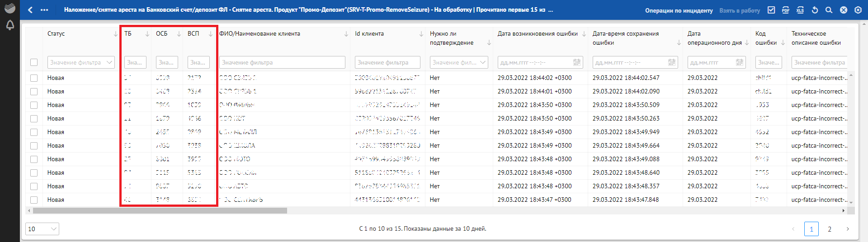Viewport: 868px width, 242px height.
Task: Go back using the left chevron arrow
Action: point(30,10)
